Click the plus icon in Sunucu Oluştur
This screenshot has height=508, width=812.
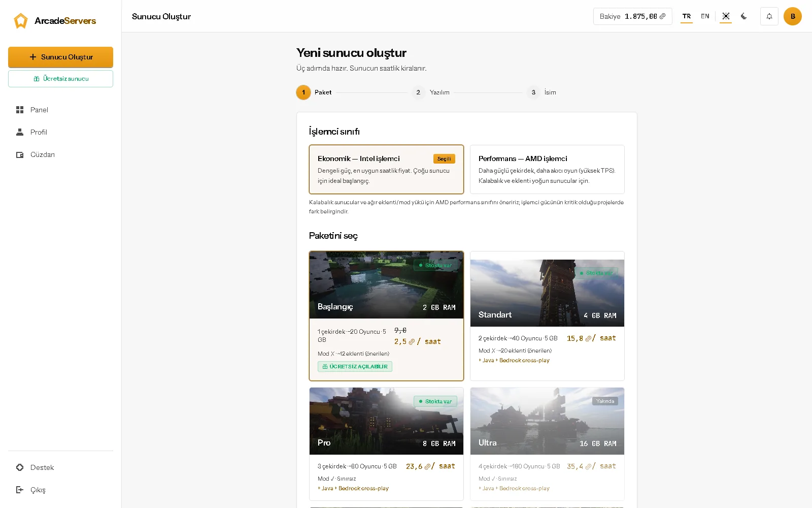(33, 57)
